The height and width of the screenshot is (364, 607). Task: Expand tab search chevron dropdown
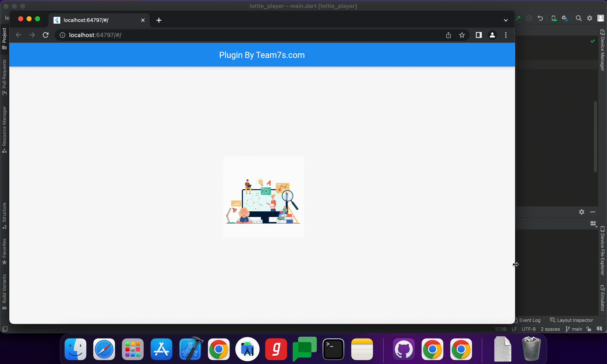[x=506, y=20]
